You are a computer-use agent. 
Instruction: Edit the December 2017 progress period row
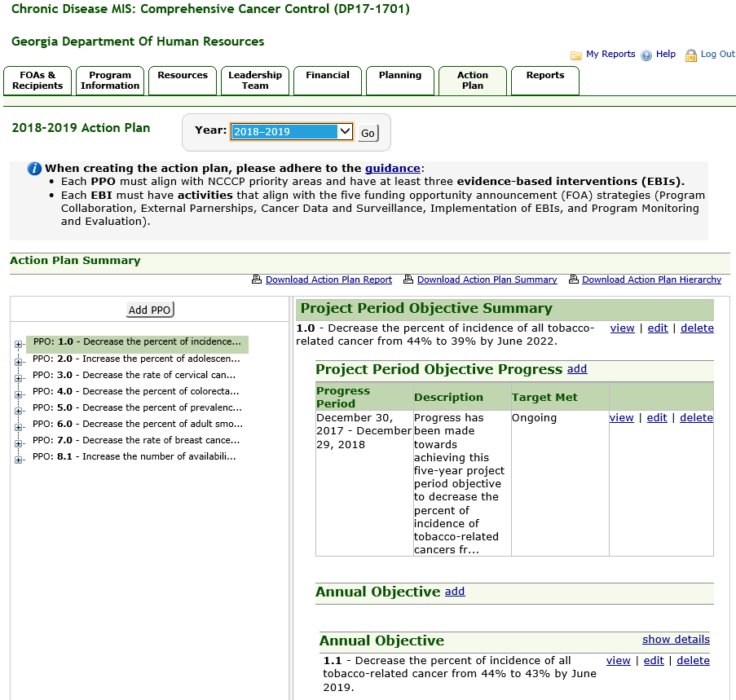coord(657,417)
